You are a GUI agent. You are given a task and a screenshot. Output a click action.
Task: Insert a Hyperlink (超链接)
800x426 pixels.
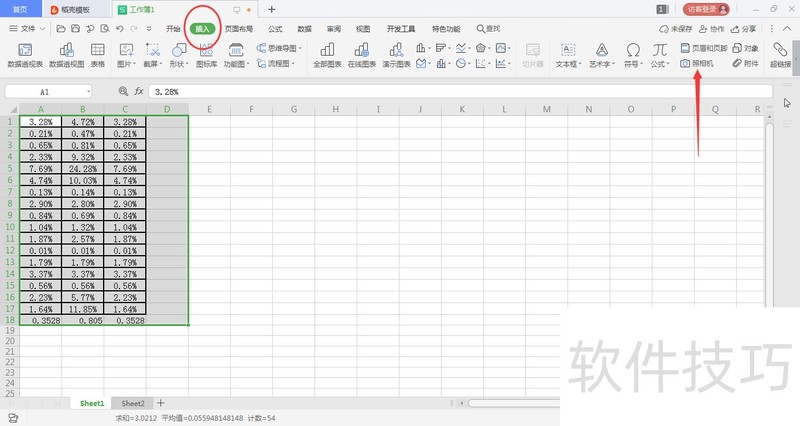780,55
